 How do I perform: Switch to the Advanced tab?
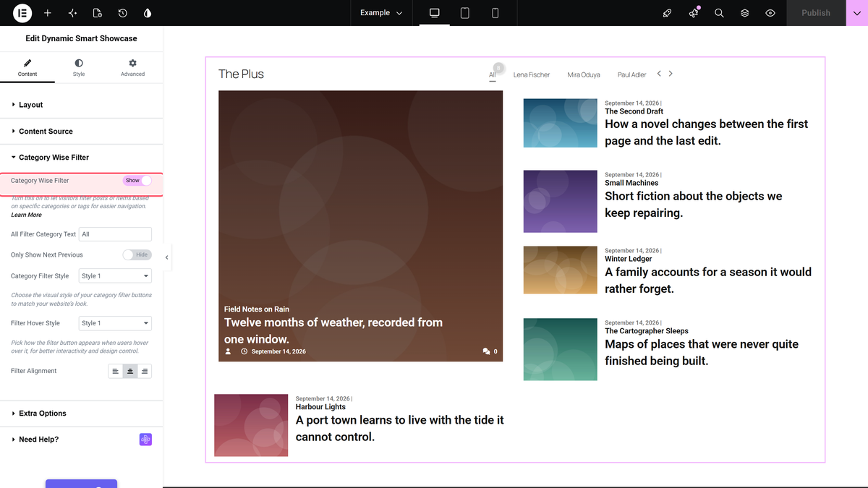pos(132,68)
